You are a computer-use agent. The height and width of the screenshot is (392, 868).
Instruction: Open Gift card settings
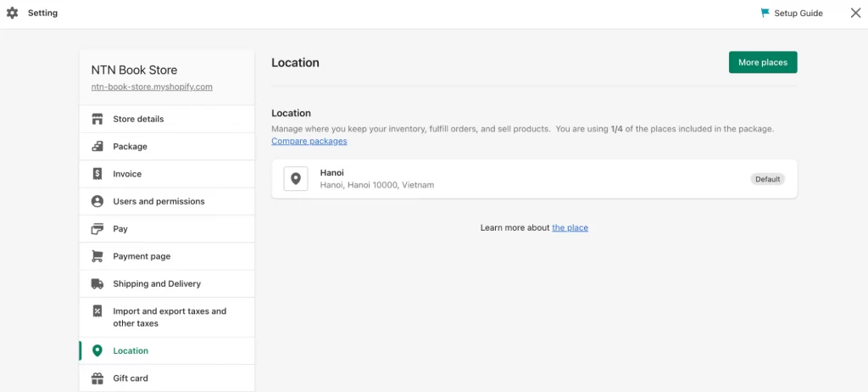click(x=167, y=378)
